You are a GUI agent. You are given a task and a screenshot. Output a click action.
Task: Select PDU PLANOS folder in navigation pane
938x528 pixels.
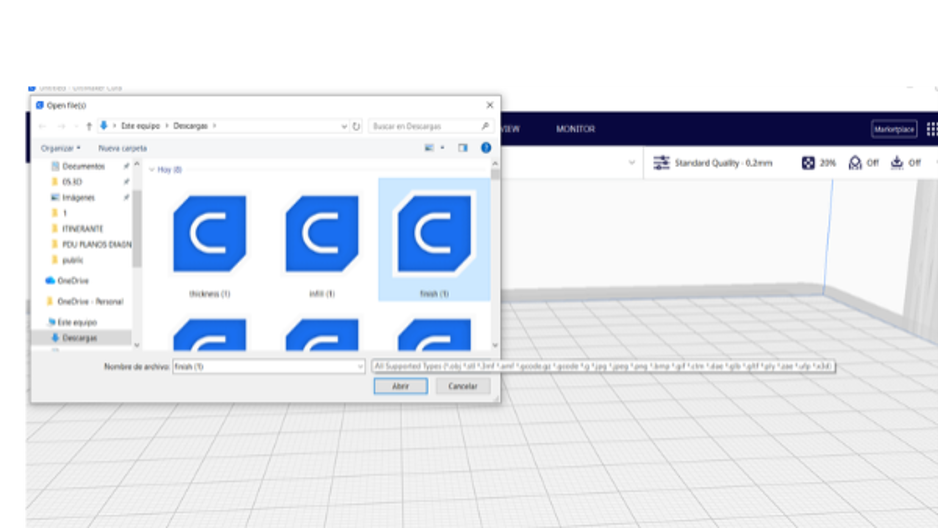91,244
